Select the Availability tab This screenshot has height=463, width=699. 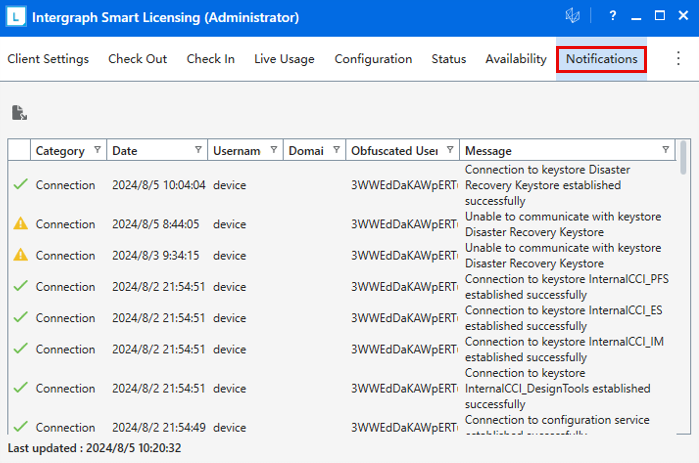point(516,59)
